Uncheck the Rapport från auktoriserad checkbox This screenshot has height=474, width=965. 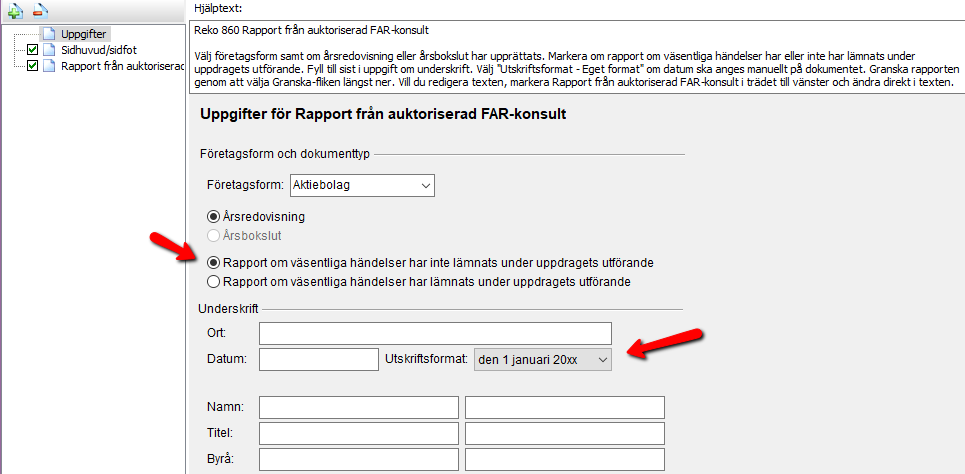(x=33, y=66)
